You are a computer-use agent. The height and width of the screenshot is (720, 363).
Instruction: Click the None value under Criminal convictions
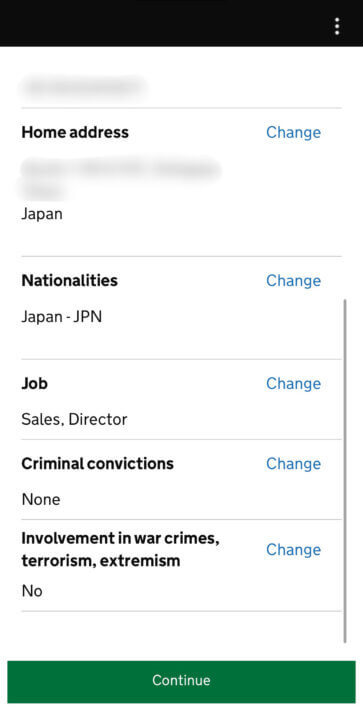click(x=41, y=500)
